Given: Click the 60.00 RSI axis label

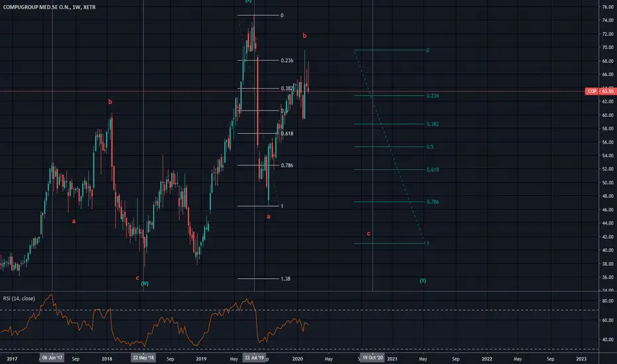Looking at the screenshot, I should pyautogui.click(x=608, y=320).
